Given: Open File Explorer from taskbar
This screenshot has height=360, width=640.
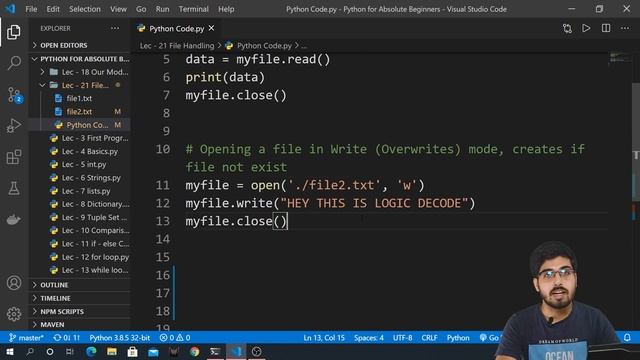Looking at the screenshot, I should [x=112, y=351].
